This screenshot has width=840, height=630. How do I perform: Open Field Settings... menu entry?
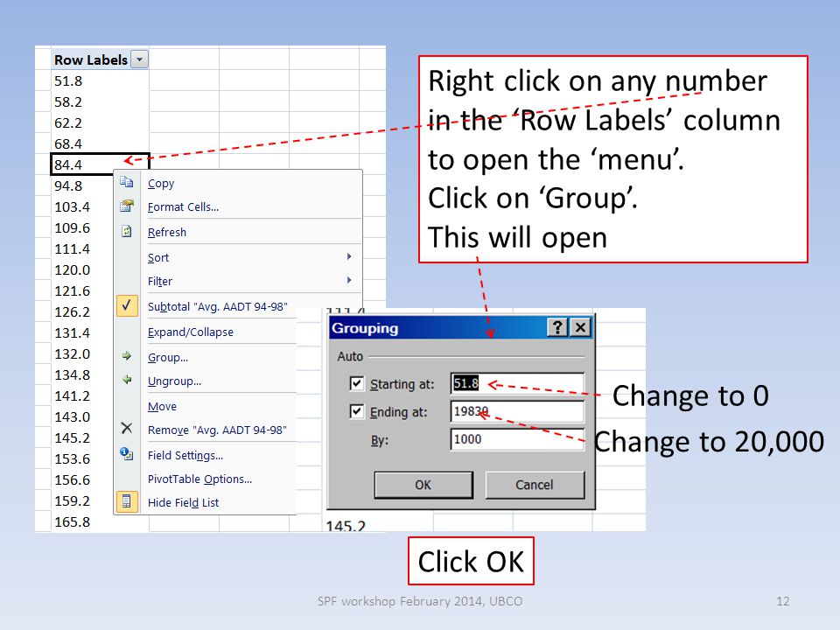[x=185, y=455]
